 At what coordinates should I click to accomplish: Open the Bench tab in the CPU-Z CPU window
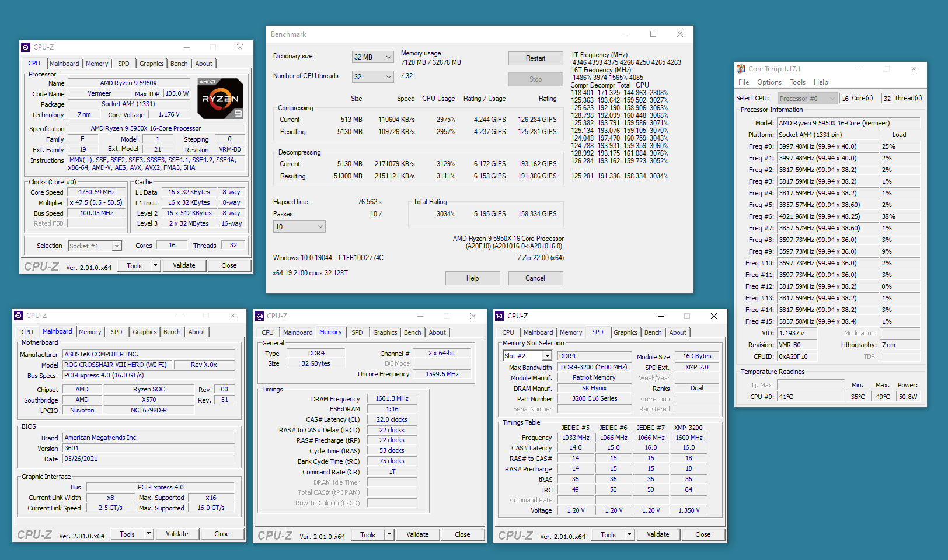pyautogui.click(x=179, y=64)
